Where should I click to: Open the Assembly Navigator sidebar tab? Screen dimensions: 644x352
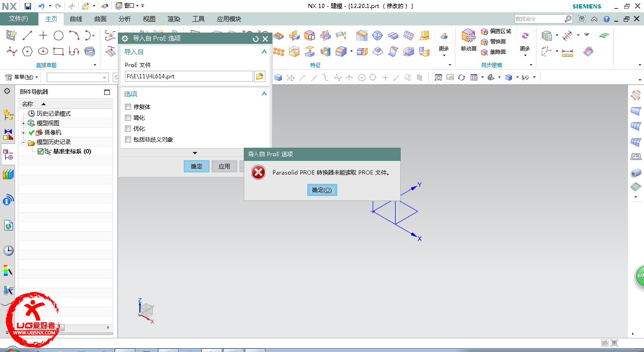(8, 114)
